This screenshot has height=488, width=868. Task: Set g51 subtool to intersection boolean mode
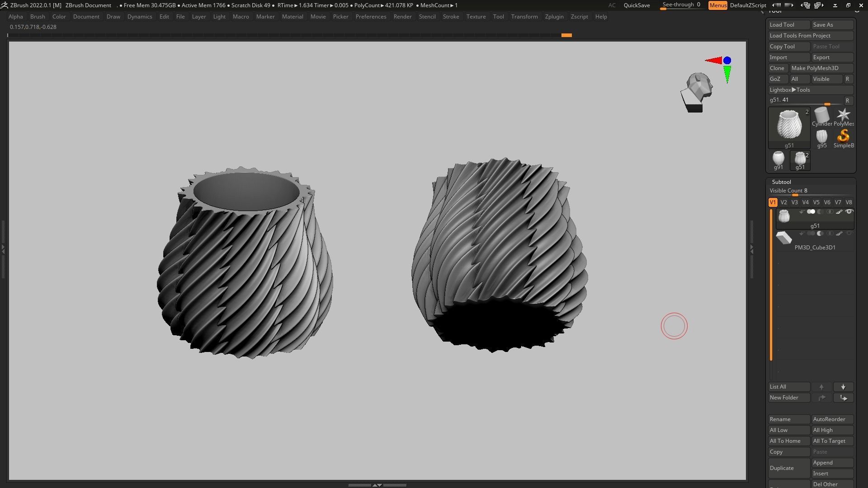(x=830, y=212)
